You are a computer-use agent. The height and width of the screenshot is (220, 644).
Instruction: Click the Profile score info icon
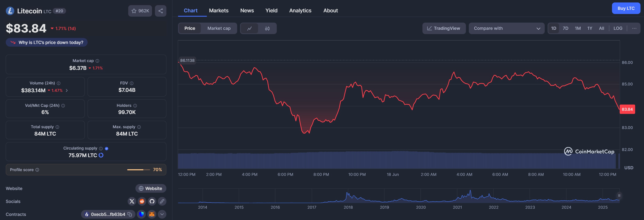37,170
